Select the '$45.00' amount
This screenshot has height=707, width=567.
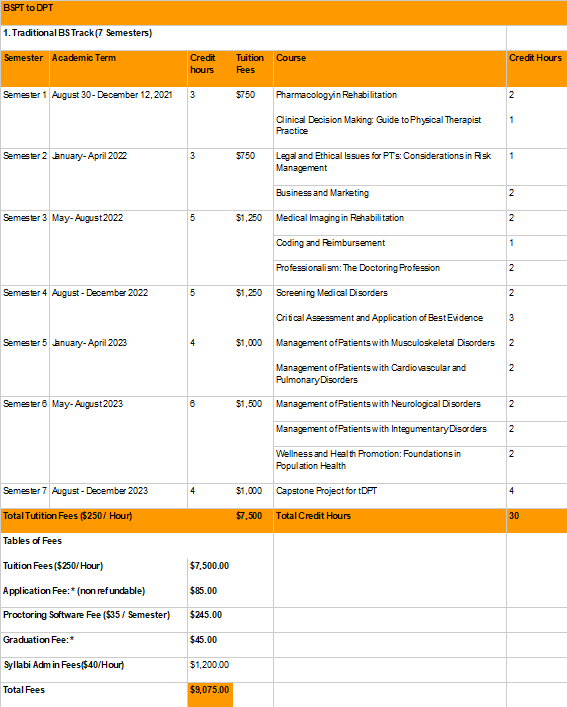click(x=203, y=640)
